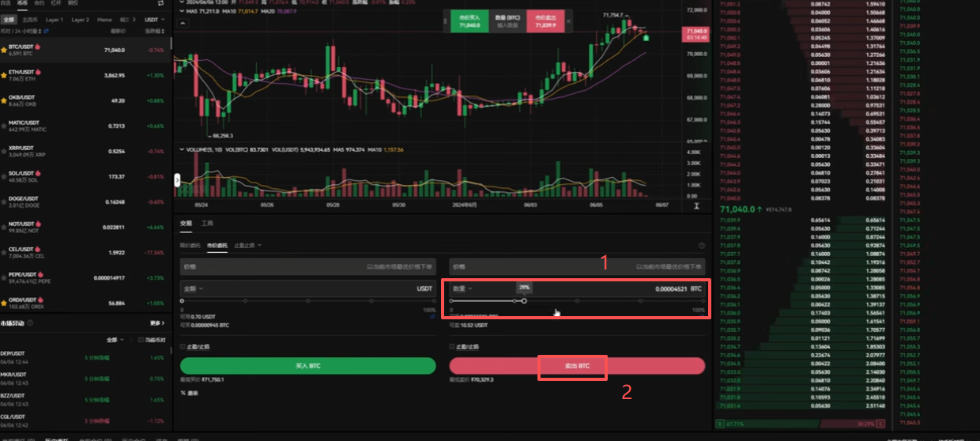980x441 pixels.
Task: Click the percent icon beside 费率
Action: coord(183,393)
